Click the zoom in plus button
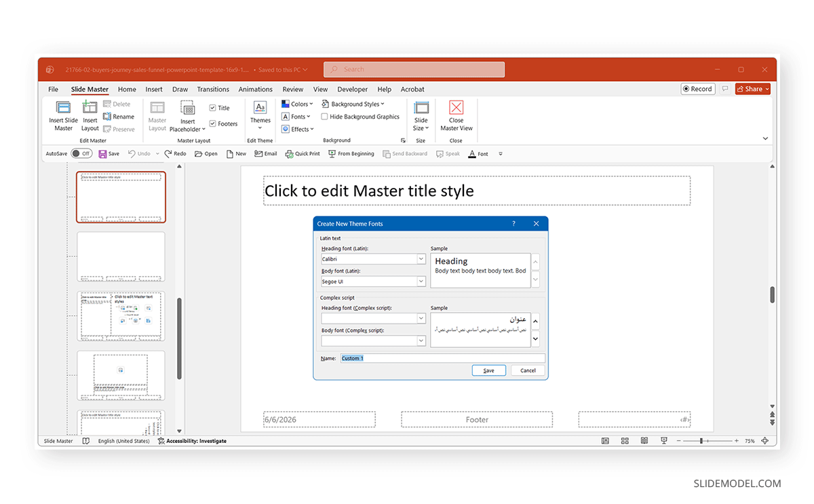The width and height of the screenshot is (814, 504). pyautogui.click(x=736, y=441)
